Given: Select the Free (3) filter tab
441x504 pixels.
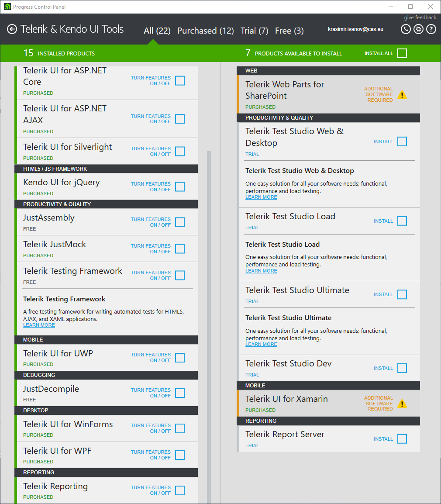Looking at the screenshot, I should point(289,31).
